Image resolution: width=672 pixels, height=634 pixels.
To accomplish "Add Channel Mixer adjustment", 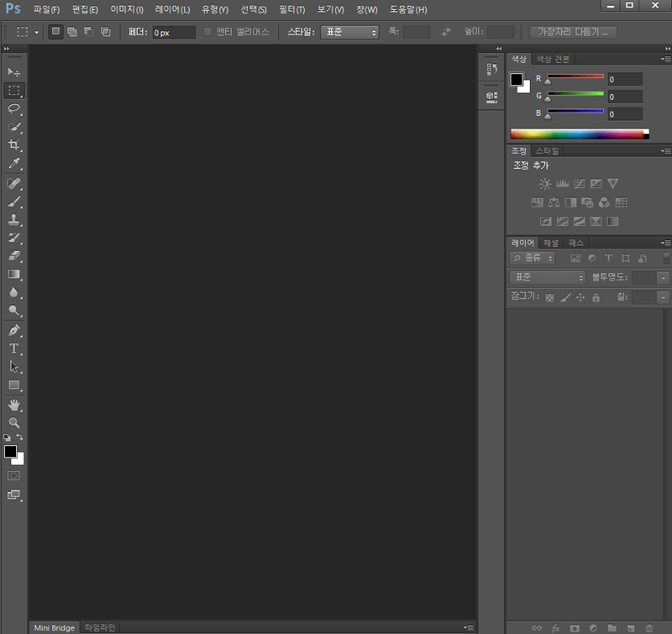I will (x=604, y=202).
